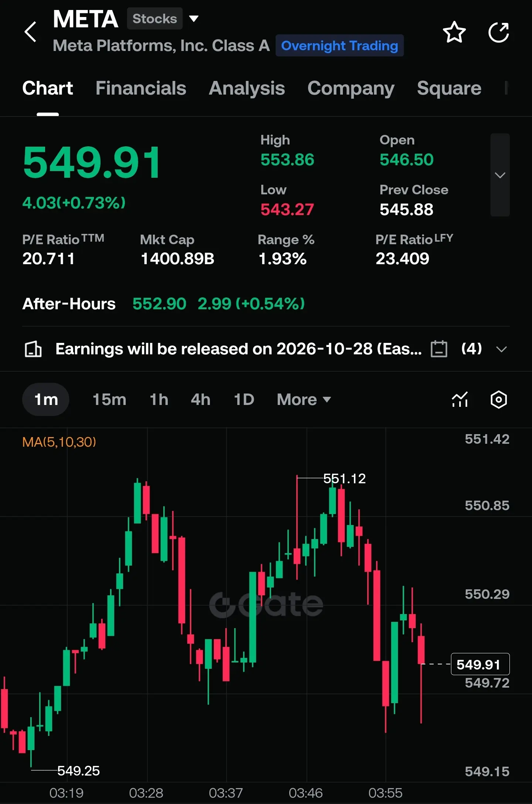Tap the Open value 546.50
Image resolution: width=532 pixels, height=804 pixels.
click(406, 160)
